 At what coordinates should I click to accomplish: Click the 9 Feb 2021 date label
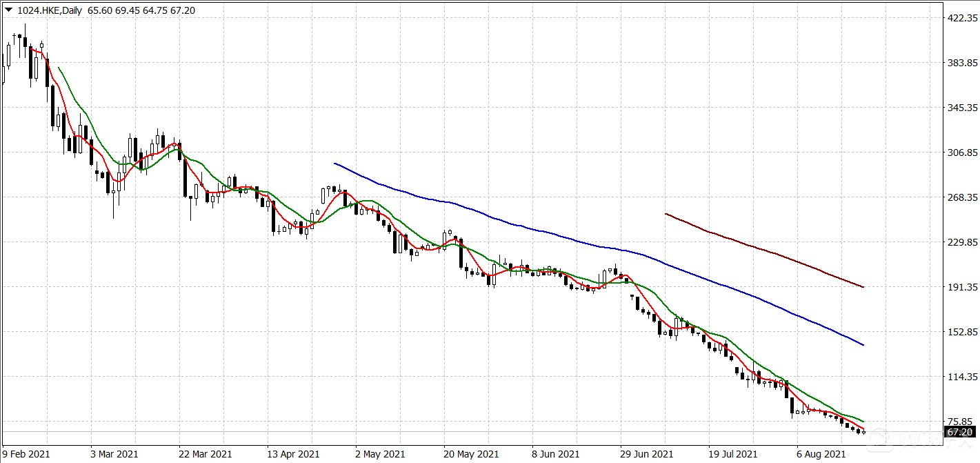coord(28,454)
